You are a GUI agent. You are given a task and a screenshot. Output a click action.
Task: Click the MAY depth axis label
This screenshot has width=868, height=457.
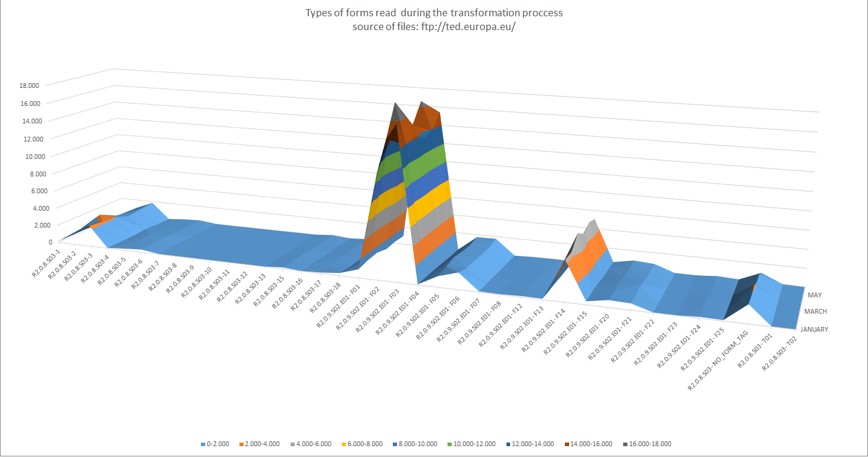pos(814,295)
